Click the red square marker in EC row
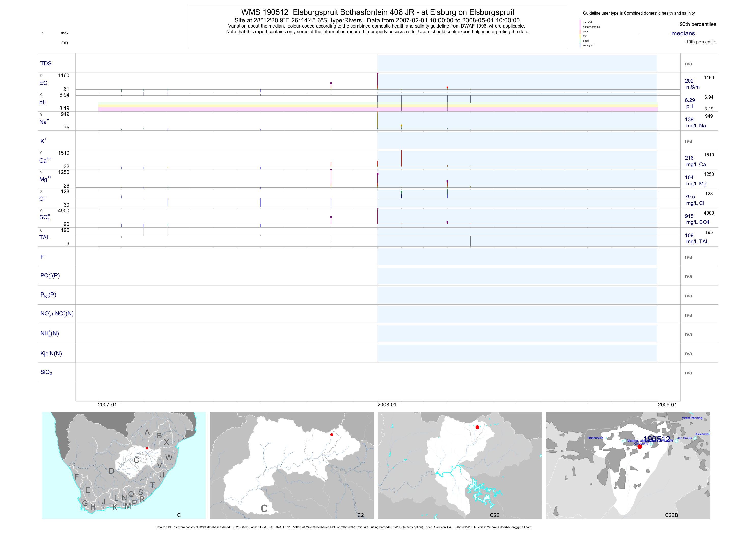The height and width of the screenshot is (535, 756). pos(447,87)
